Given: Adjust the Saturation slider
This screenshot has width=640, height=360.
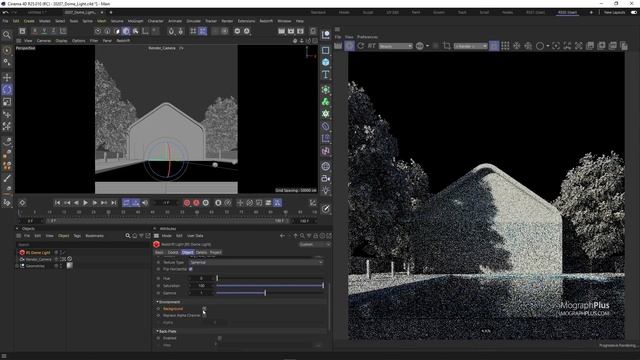Looking at the screenshot, I should [270, 286].
